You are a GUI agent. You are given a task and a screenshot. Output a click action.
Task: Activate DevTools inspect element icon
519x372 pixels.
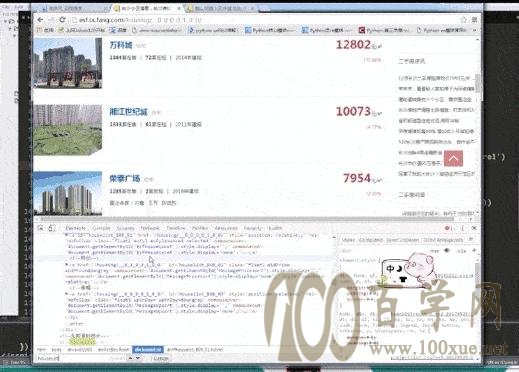point(41,228)
